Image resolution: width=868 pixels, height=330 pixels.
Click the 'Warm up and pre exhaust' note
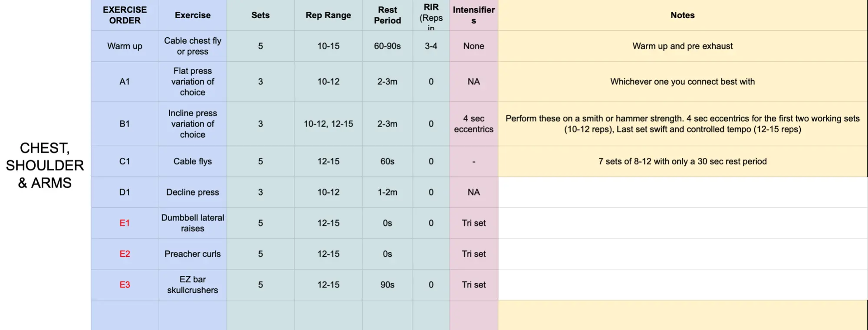pos(682,46)
